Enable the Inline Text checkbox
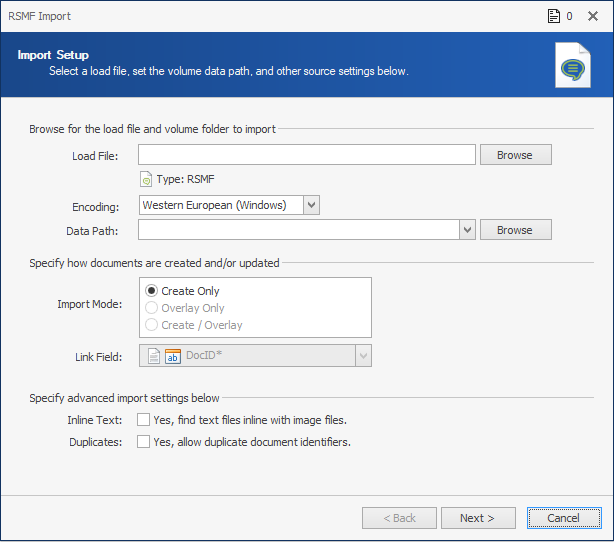The width and height of the screenshot is (614, 542). [144, 420]
